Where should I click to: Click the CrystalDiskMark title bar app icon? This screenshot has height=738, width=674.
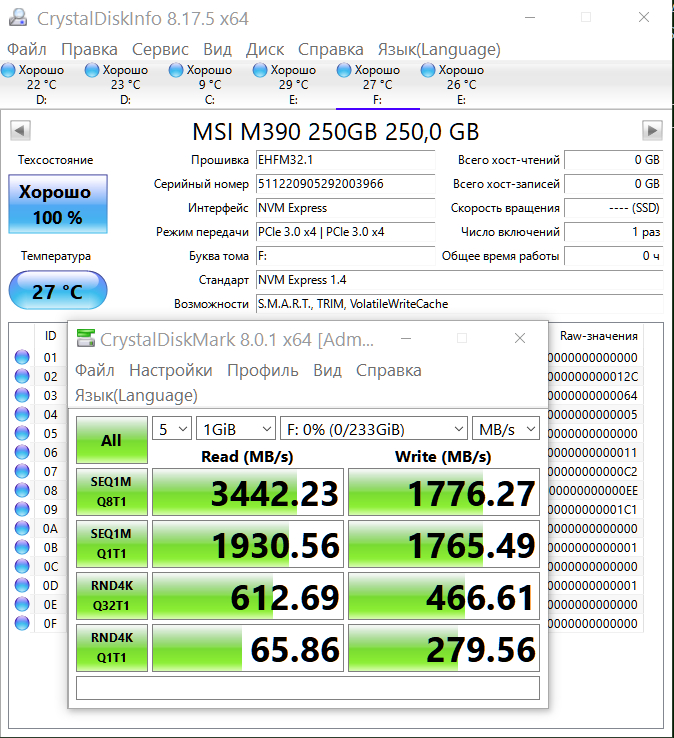pos(86,338)
